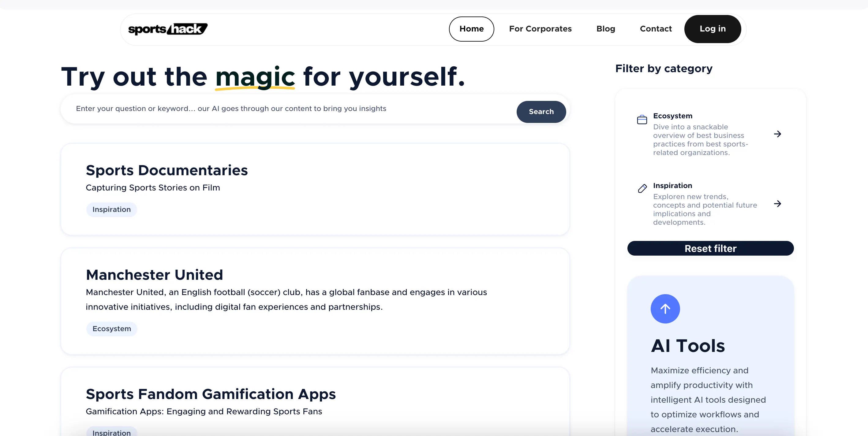The image size is (868, 436).
Task: Click the Manchester United description text
Action: tap(286, 299)
